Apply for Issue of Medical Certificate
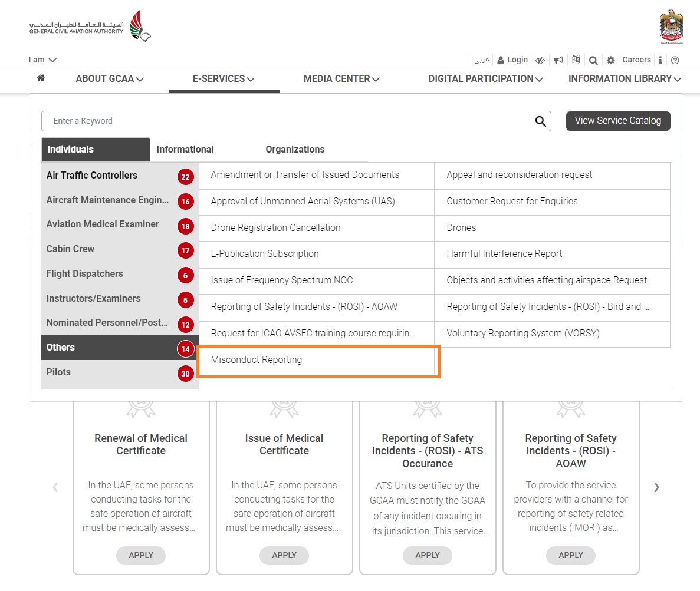This screenshot has height=591, width=700. pos(284,555)
